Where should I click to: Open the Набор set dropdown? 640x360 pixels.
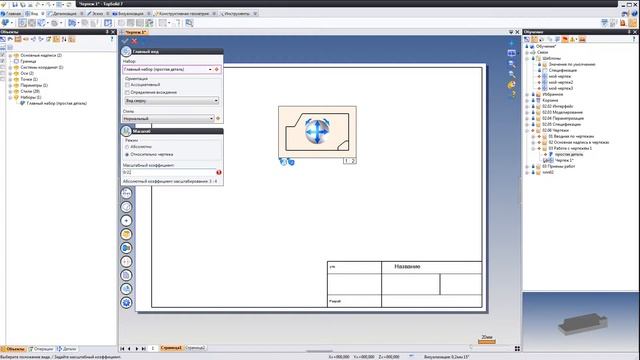point(210,69)
